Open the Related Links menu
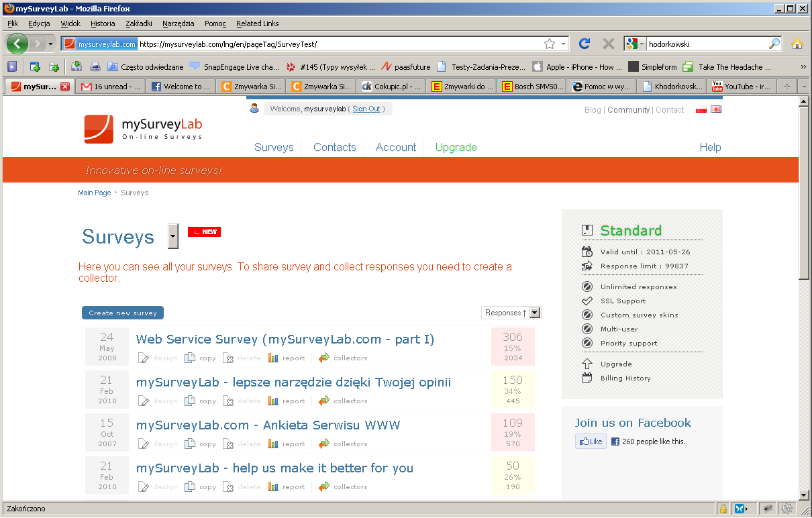The image size is (812, 518). pos(257,23)
